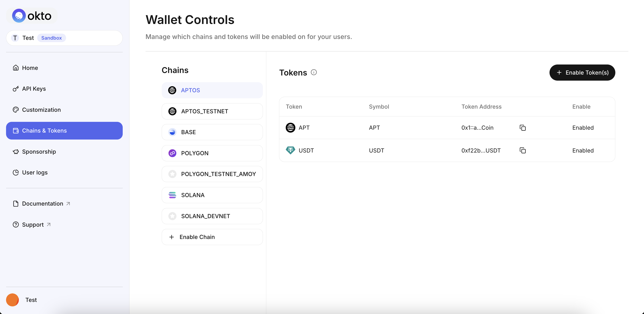This screenshot has height=314, width=644.
Task: Click the APT token logo
Action: (x=290, y=128)
